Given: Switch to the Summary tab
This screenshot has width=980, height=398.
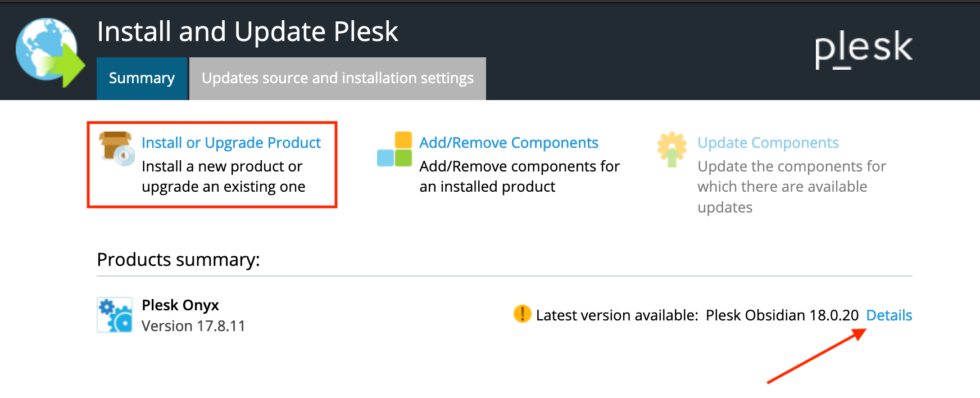Looking at the screenshot, I should [x=142, y=78].
